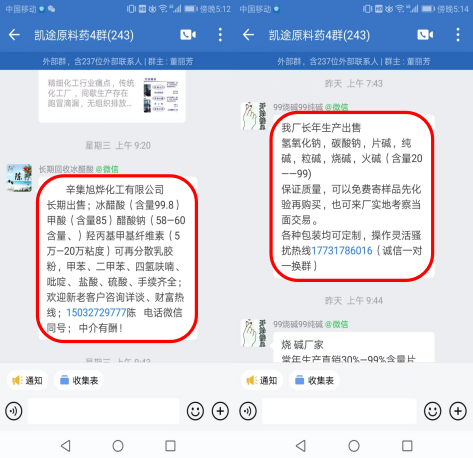Switch to voice input in the right chat
The image size is (473, 458).
pyautogui.click(x=248, y=411)
